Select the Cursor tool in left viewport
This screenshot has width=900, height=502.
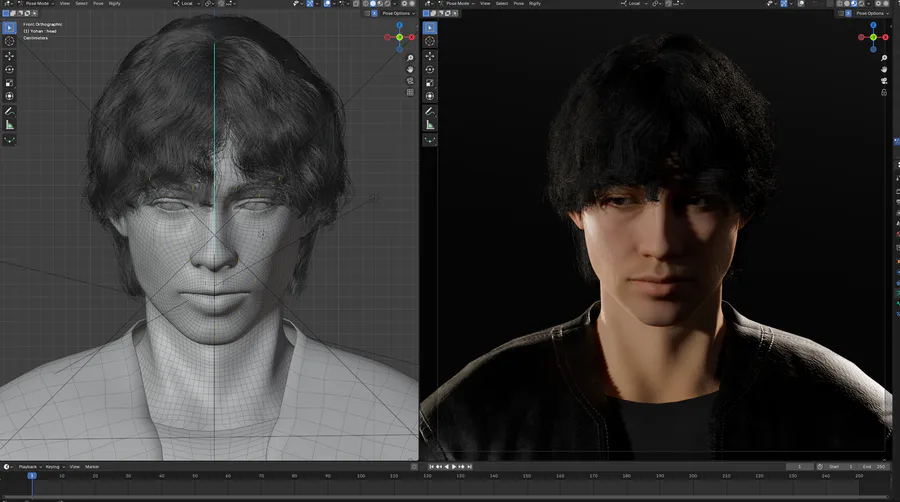pos(9,41)
